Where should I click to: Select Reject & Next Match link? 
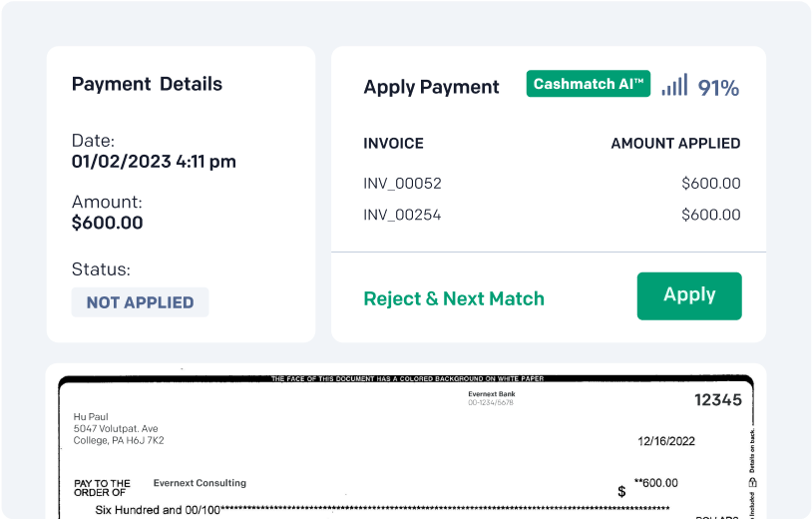pos(454,298)
